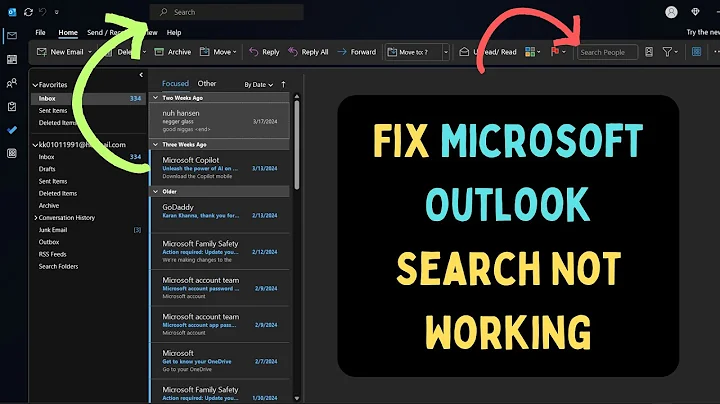Open Calendar view in left rail
The image size is (720, 404).
pyautogui.click(x=12, y=59)
